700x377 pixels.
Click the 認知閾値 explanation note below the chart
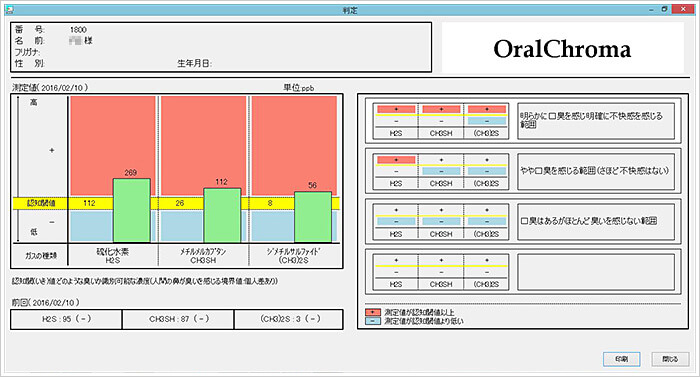point(145,281)
